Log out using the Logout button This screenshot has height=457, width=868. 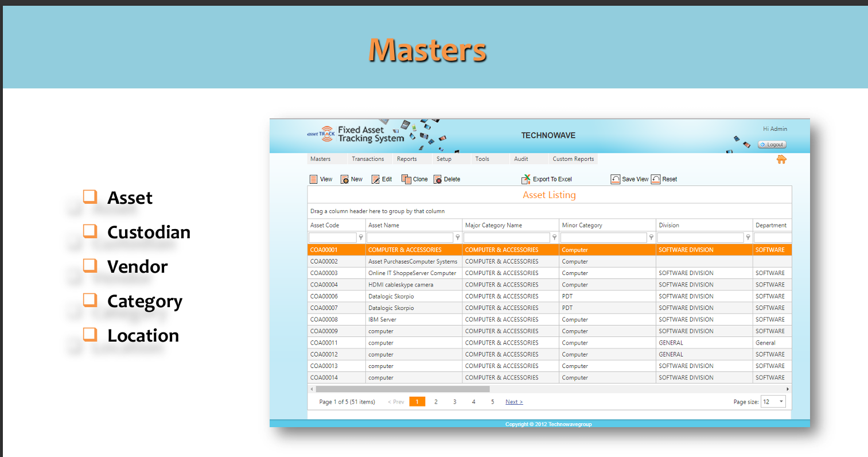[x=772, y=145]
